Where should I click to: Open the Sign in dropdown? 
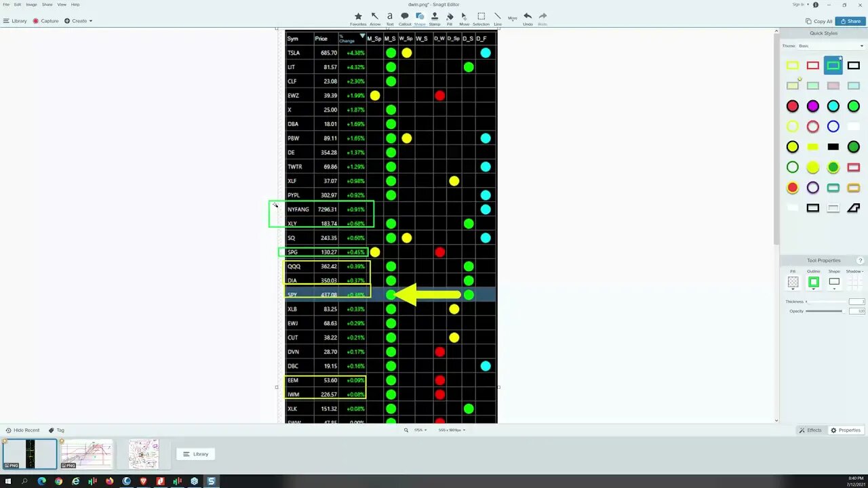coord(800,4)
